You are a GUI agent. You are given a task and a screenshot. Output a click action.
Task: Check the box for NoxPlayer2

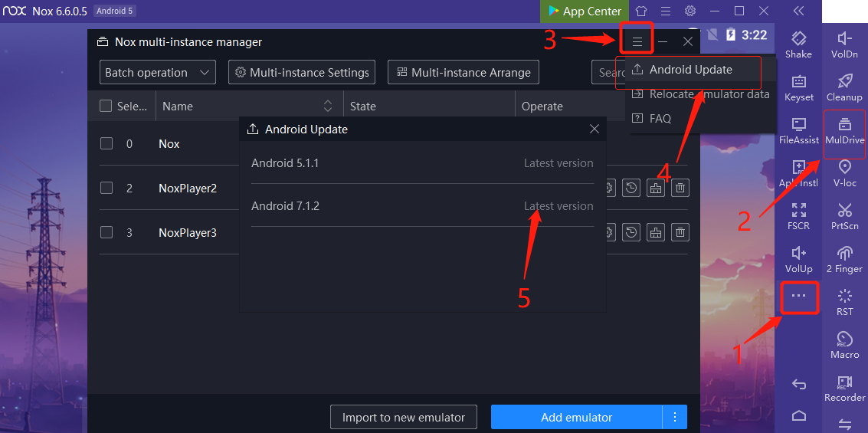point(106,189)
